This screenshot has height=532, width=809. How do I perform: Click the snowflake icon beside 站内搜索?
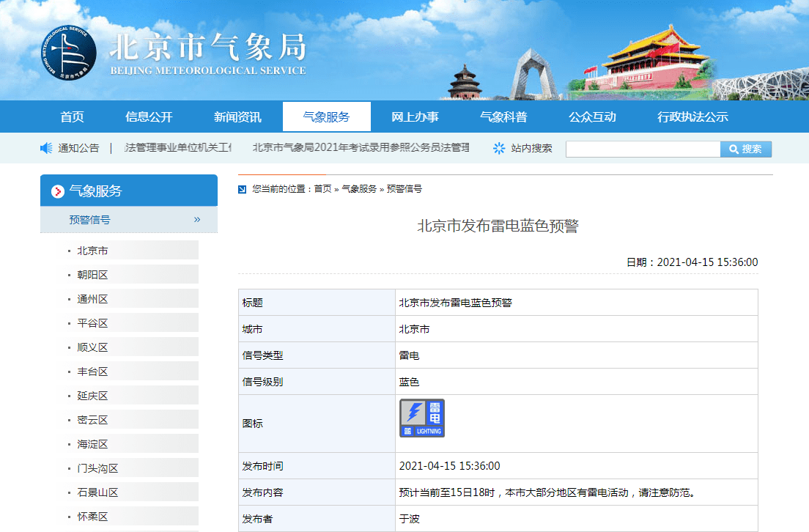[x=499, y=148]
